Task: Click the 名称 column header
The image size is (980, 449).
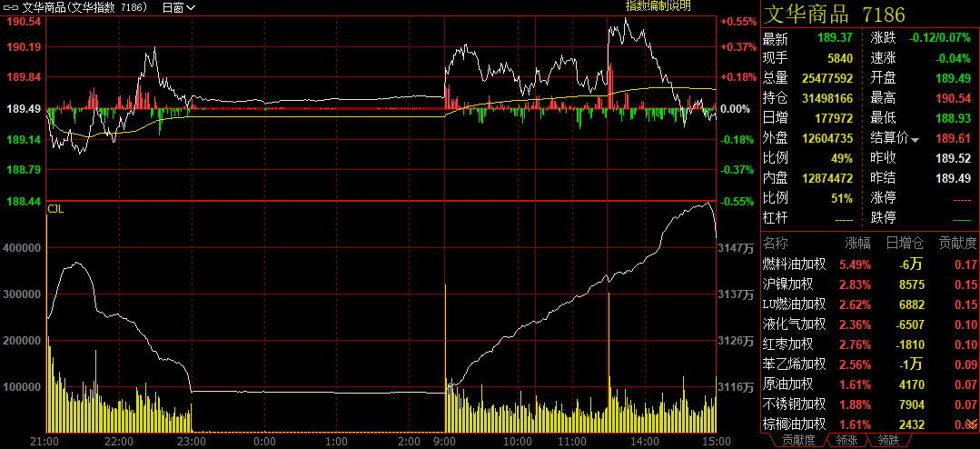Action: point(777,244)
